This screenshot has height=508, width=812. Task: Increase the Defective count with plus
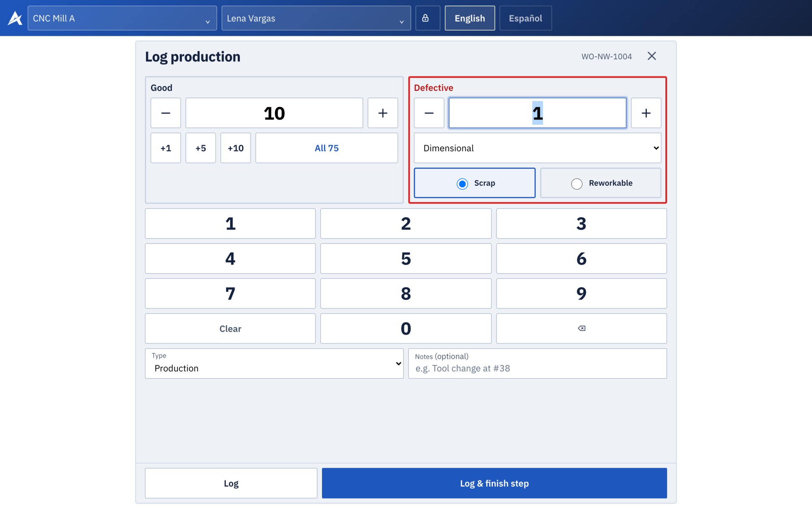tap(646, 113)
